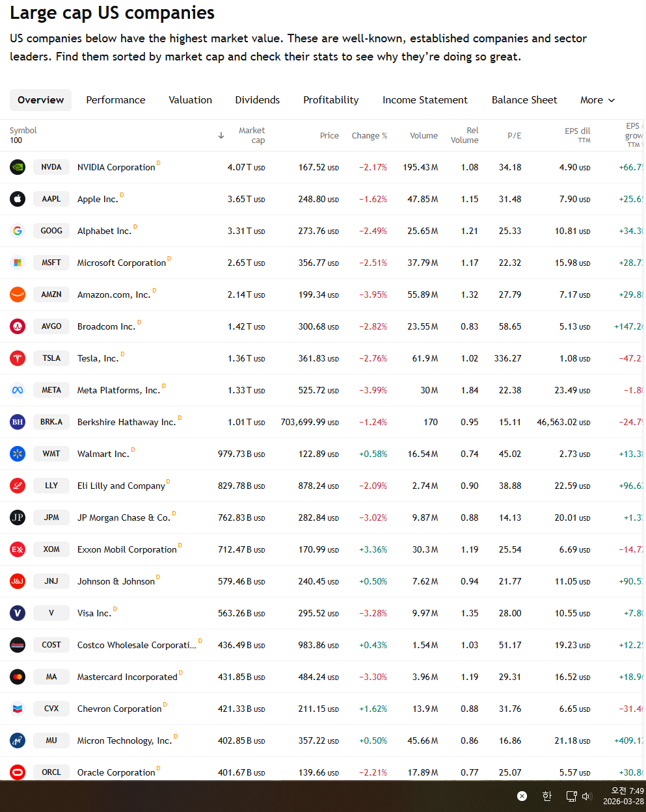Screen dimensions: 646x812
Task: Click the market cap sort arrow icon
Action: (x=221, y=135)
